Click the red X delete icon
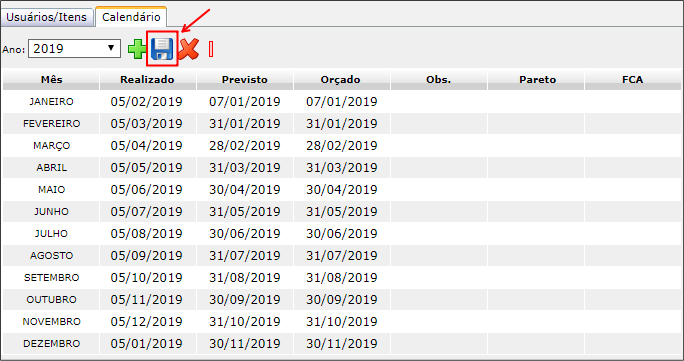 pyautogui.click(x=189, y=49)
